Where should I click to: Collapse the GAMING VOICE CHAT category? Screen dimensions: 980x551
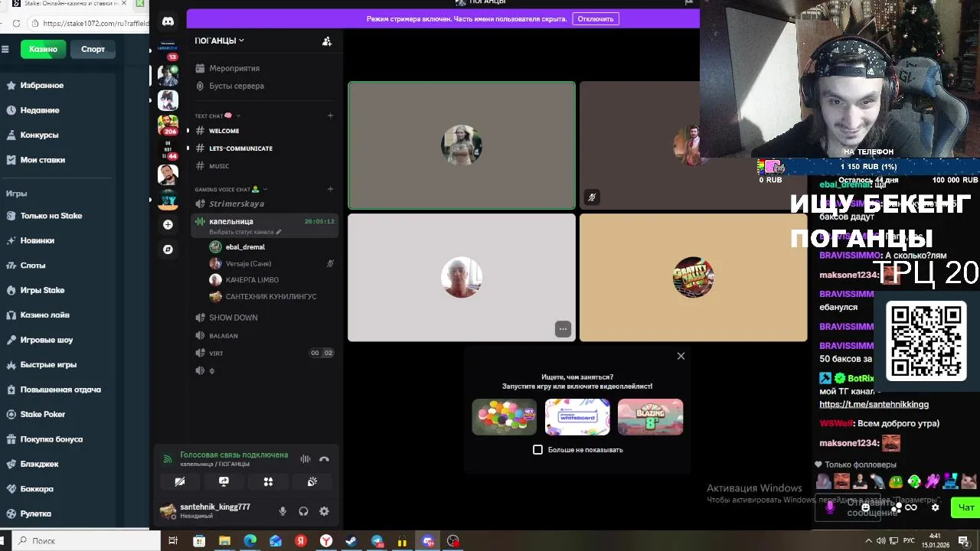[231, 189]
